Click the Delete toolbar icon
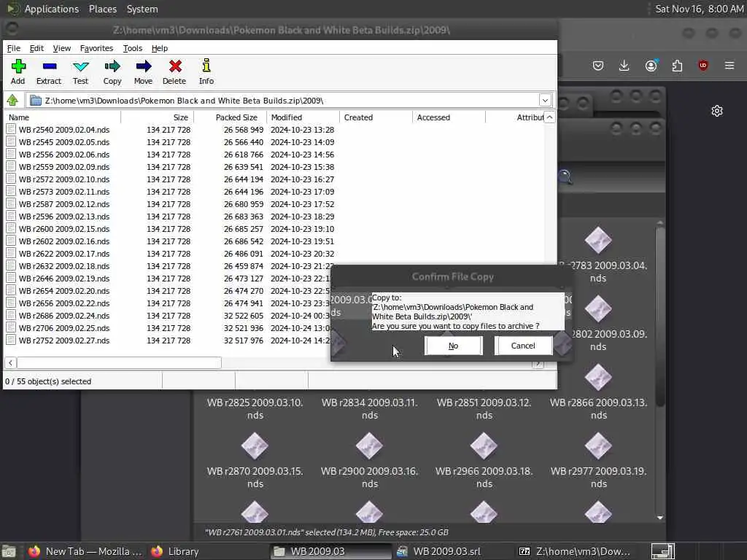Viewport: 747px width, 560px height. 174,71
